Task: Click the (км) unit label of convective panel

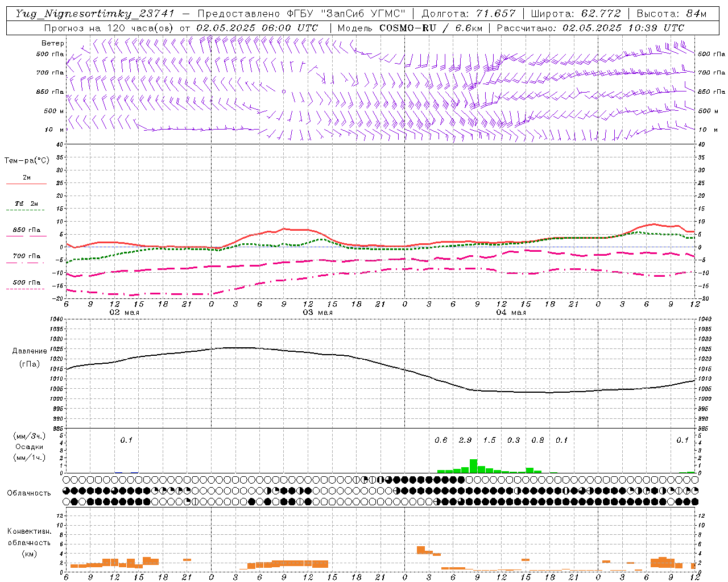Action: pyautogui.click(x=29, y=554)
